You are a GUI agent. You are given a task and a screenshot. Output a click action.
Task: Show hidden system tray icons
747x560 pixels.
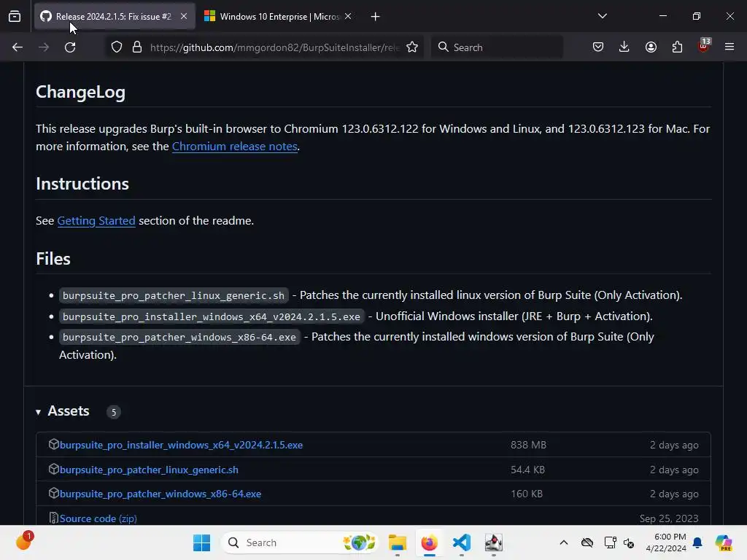564,542
